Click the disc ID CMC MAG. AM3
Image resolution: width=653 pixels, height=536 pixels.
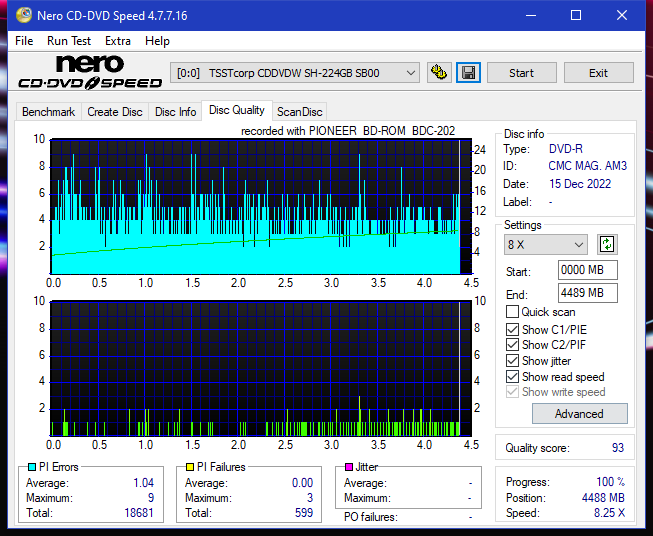[587, 166]
